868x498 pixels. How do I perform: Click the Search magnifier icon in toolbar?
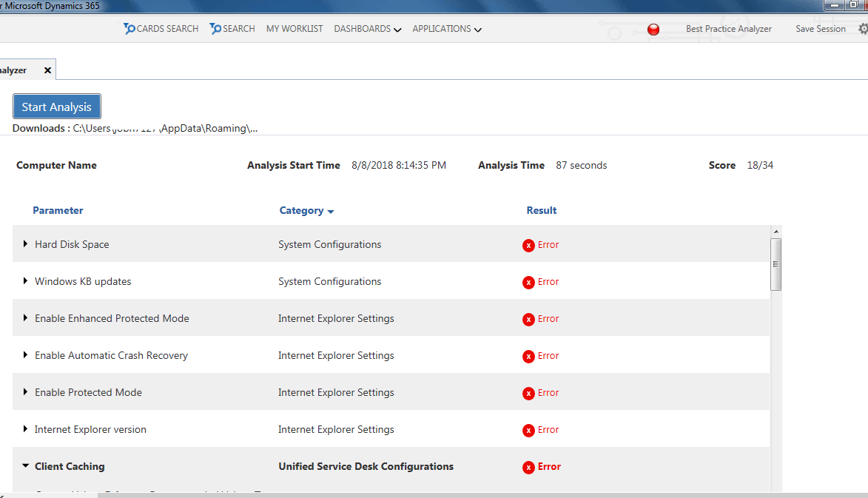(215, 29)
